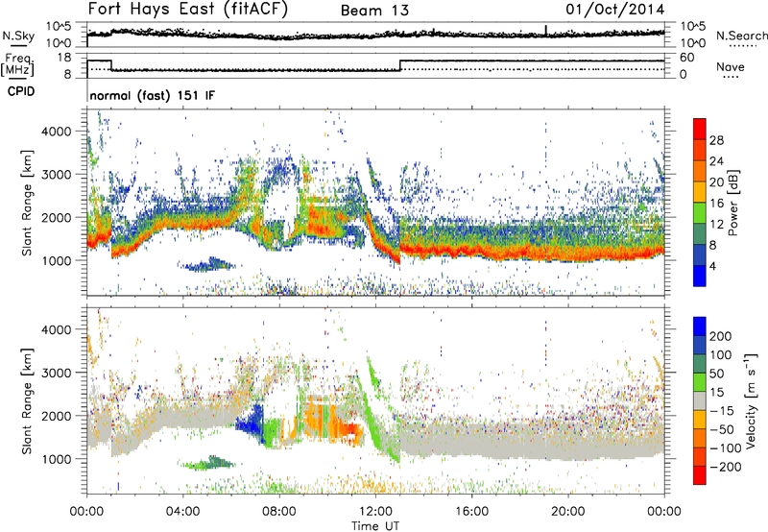Click the date '01/Oct/2014'
Image resolution: width=768 pixels, height=532 pixels.
(x=615, y=10)
